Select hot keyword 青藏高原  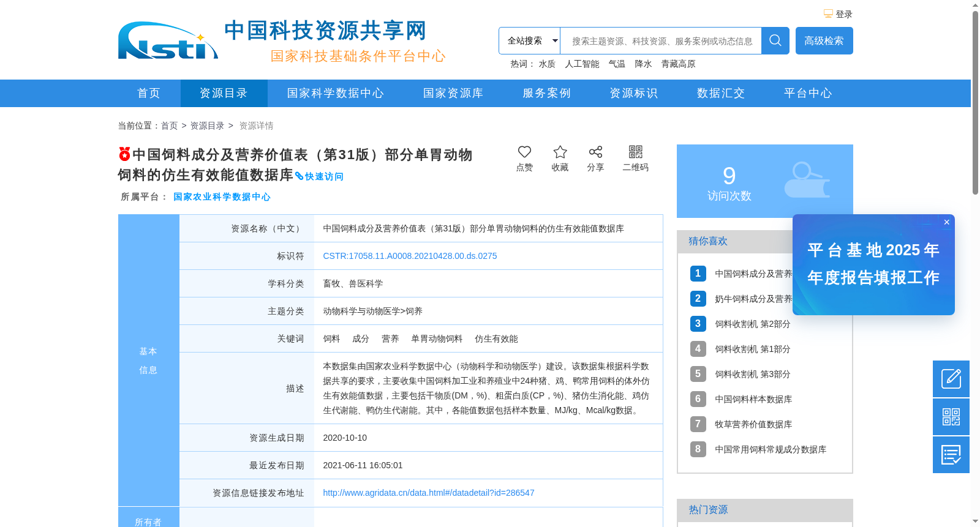click(678, 64)
